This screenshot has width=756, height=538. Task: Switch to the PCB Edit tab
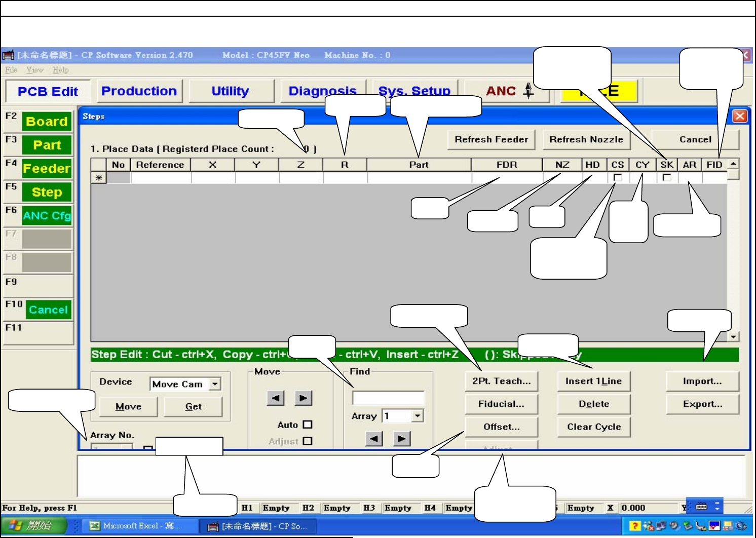pos(48,92)
